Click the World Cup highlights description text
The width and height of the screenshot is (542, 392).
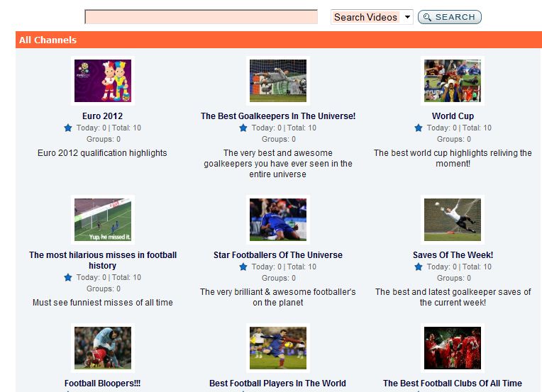(x=453, y=158)
